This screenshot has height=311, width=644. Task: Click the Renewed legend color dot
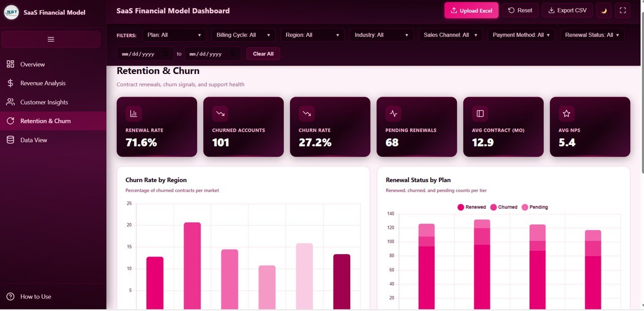tap(461, 207)
